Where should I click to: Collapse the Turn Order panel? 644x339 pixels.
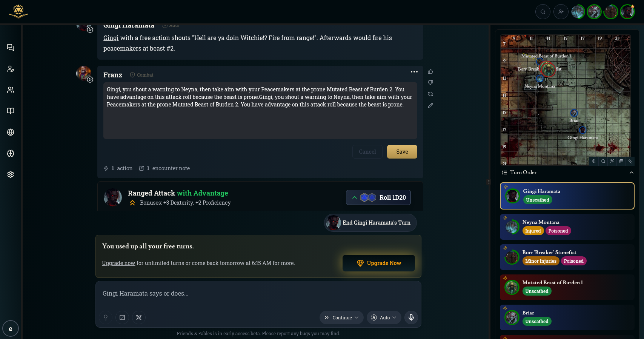click(x=632, y=173)
